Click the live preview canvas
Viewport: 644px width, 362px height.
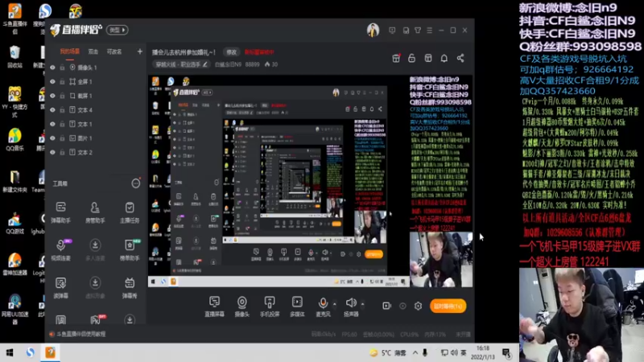(310, 181)
